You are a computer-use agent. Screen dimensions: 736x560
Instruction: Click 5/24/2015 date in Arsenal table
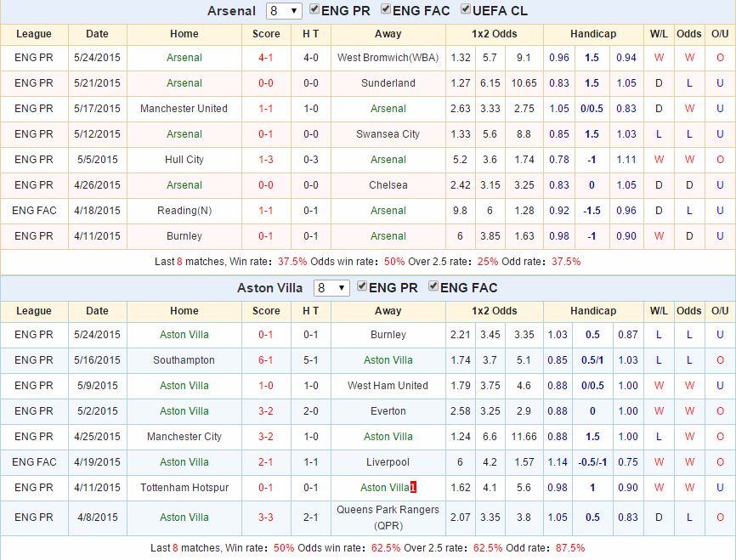pos(97,58)
